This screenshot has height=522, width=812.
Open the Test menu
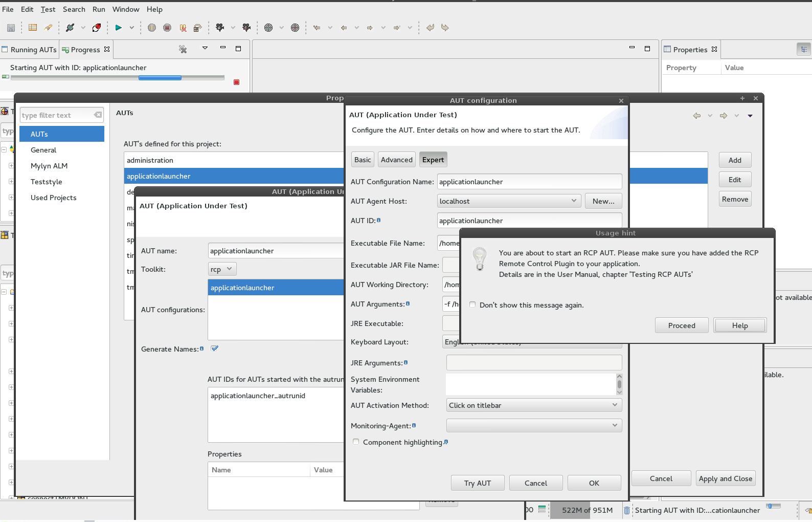click(x=48, y=9)
